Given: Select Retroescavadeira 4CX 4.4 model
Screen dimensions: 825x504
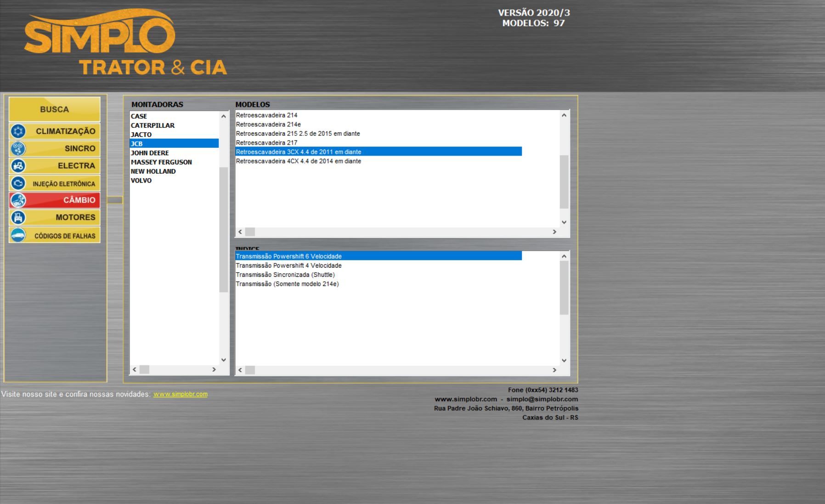Looking at the screenshot, I should point(298,161).
